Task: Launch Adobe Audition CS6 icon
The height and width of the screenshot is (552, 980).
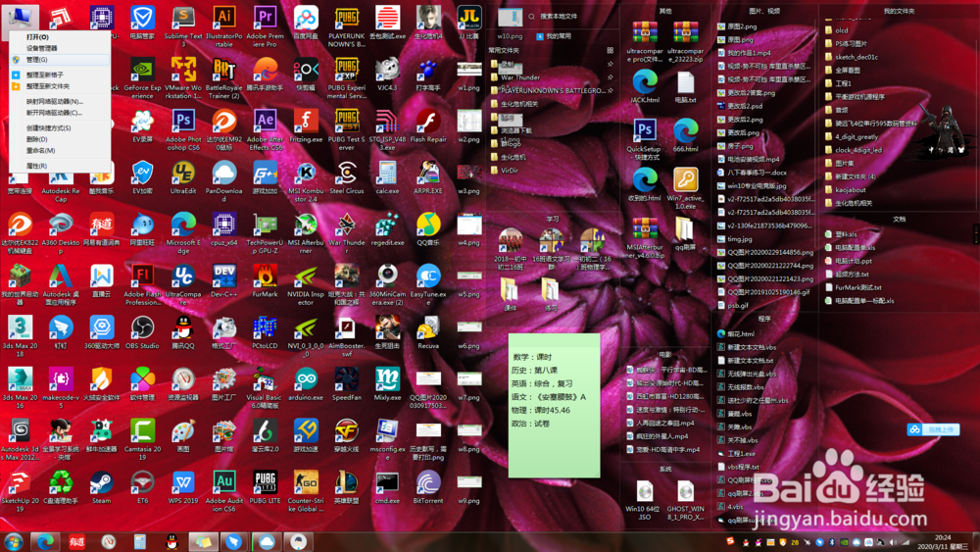Action: [x=223, y=491]
